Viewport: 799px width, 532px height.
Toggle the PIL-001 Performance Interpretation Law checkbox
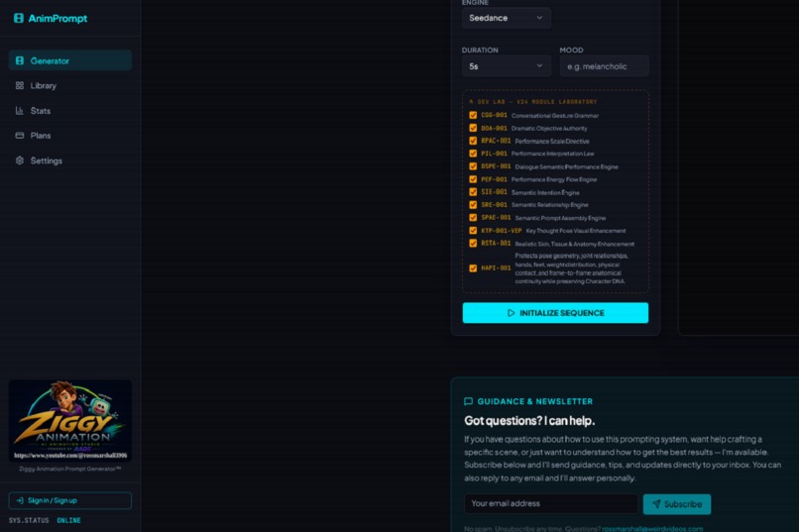point(473,154)
